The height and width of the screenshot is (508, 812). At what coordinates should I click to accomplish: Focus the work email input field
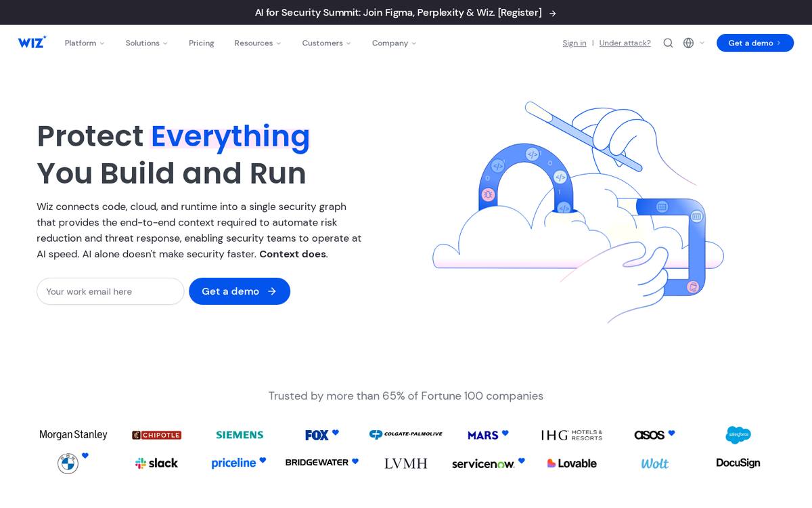click(110, 291)
